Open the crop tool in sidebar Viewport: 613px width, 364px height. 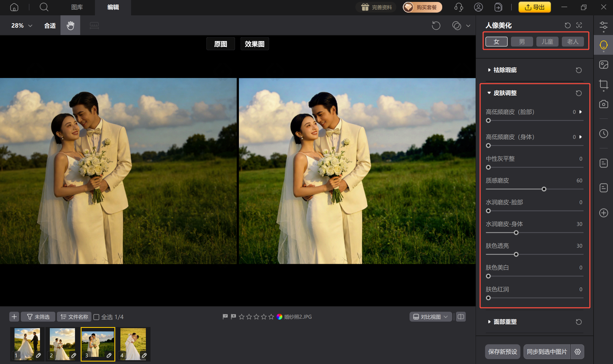pos(603,84)
